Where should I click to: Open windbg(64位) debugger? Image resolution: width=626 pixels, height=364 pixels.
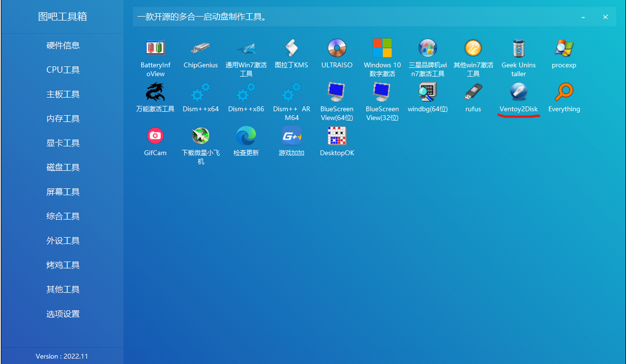click(x=427, y=93)
